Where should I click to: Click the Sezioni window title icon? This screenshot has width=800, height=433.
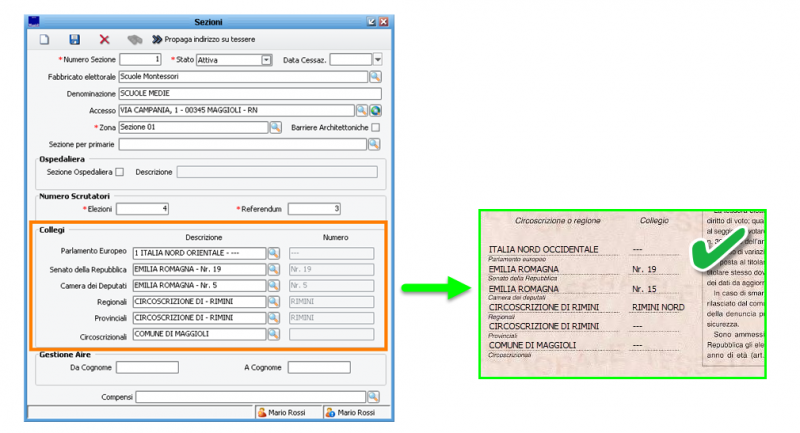point(34,21)
